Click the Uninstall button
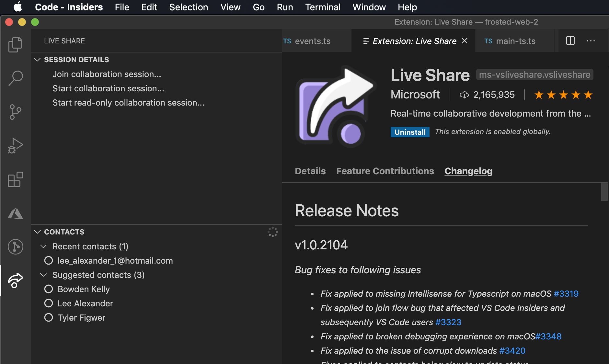This screenshot has height=364, width=609. (x=410, y=132)
